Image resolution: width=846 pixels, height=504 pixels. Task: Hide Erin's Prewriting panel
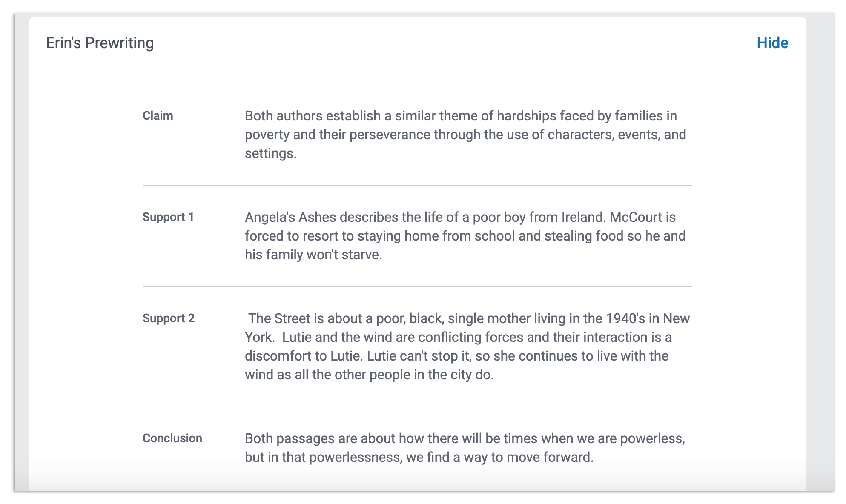point(772,43)
